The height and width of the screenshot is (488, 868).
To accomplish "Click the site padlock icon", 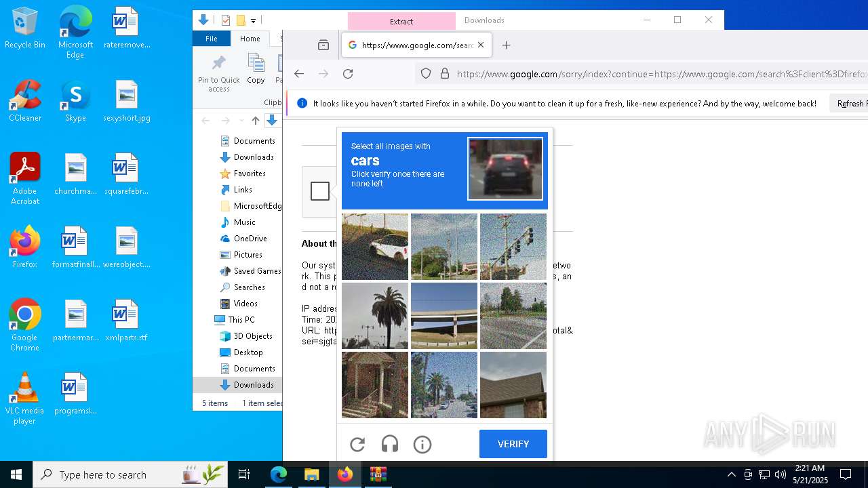I will 445,74.
